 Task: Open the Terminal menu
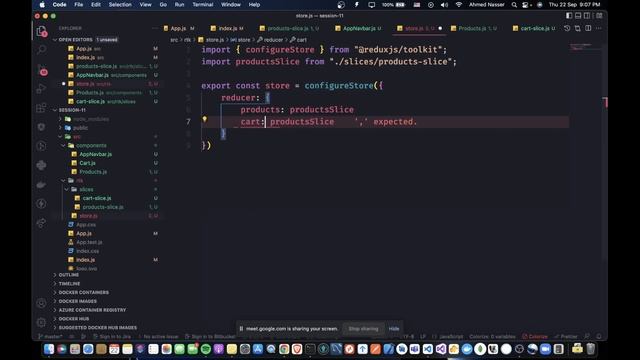(x=203, y=4)
